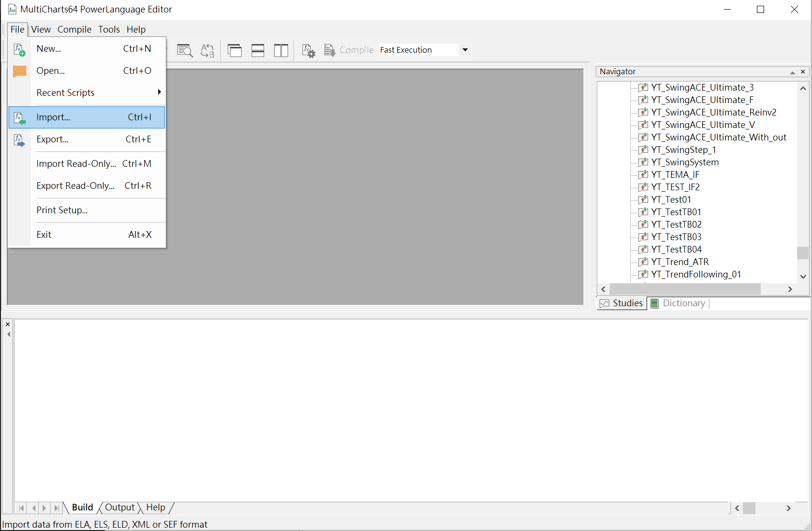This screenshot has width=812, height=531.
Task: Select Import... from the File menu
Action: (x=53, y=117)
